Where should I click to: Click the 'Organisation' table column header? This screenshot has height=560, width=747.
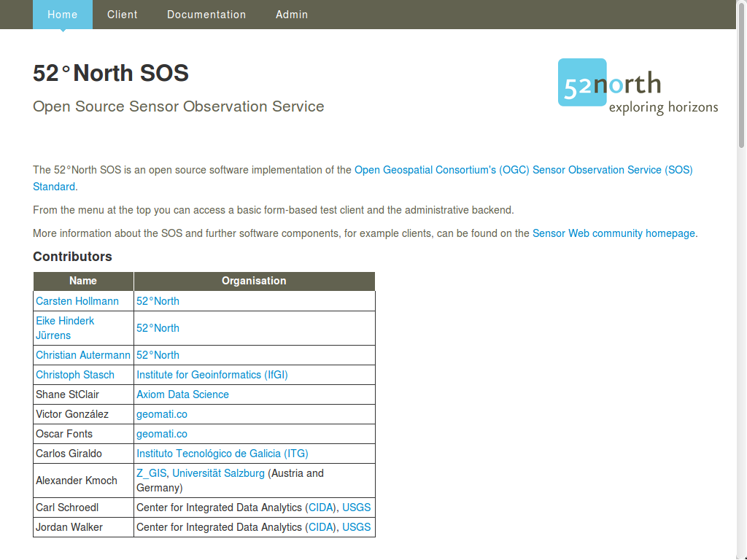click(255, 281)
